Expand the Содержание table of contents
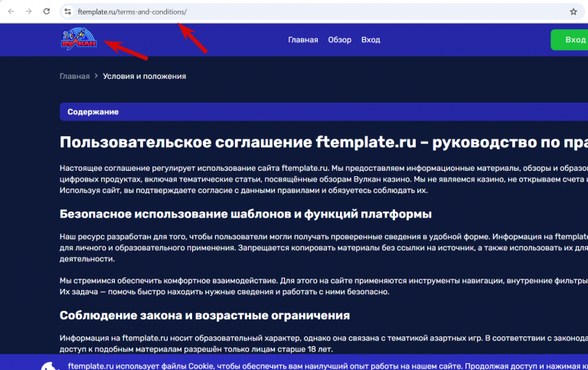Screen dimensions: 588x370 [x=324, y=112]
